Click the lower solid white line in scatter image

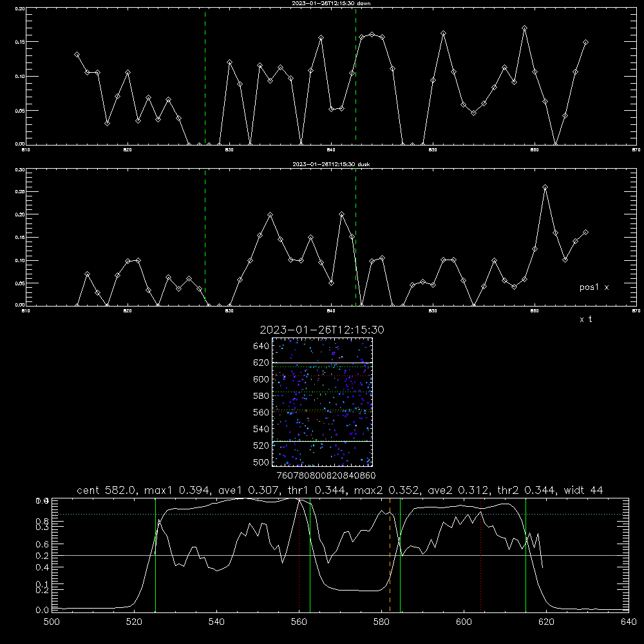pos(322,441)
